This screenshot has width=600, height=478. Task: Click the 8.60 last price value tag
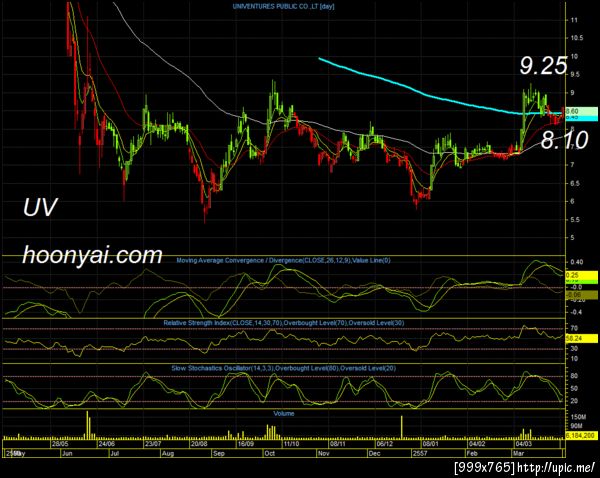(x=581, y=111)
